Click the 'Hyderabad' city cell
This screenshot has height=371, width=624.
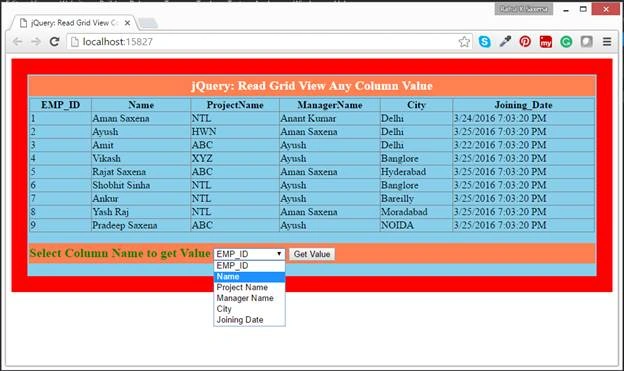(416, 172)
